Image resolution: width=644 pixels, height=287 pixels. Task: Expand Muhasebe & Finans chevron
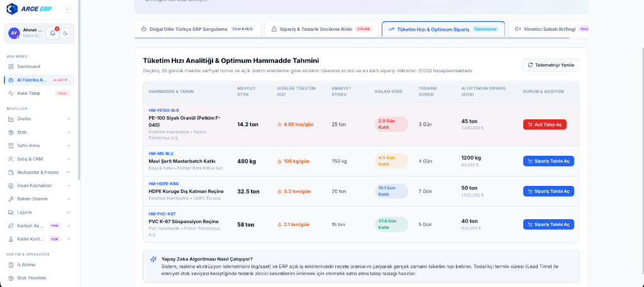69,173
